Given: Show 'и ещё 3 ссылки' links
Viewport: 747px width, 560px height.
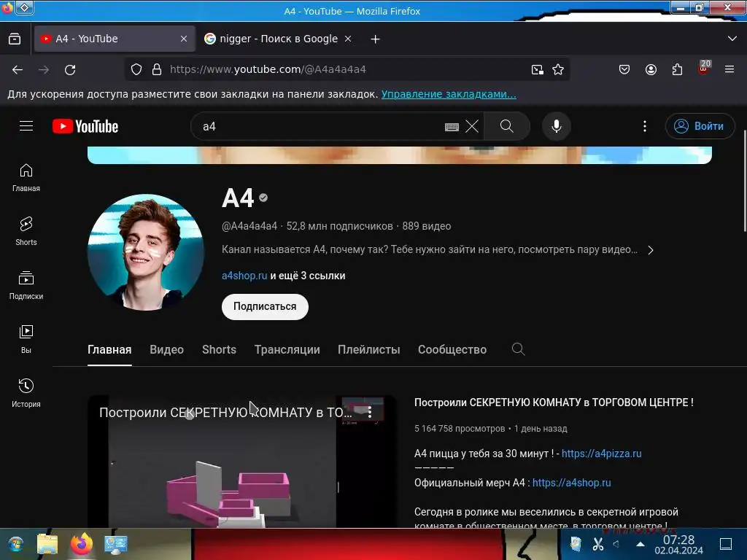Looking at the screenshot, I should coord(308,276).
